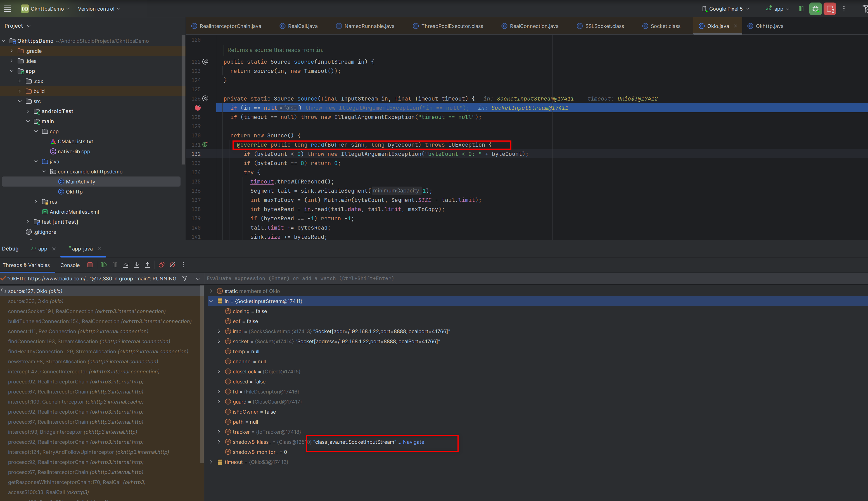Click the @ gutter marker on line 122
868x501 pixels.
206,62
